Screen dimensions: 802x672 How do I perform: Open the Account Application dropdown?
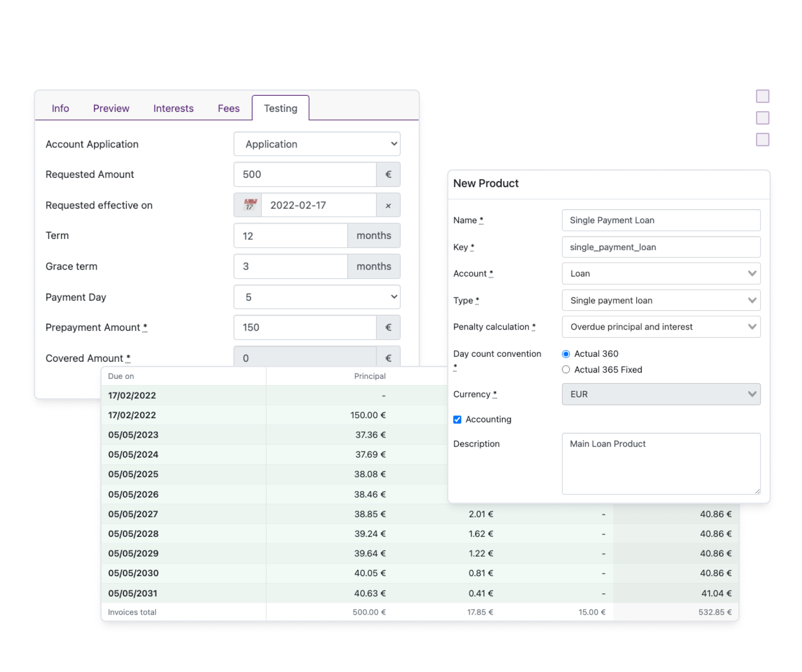coord(317,144)
